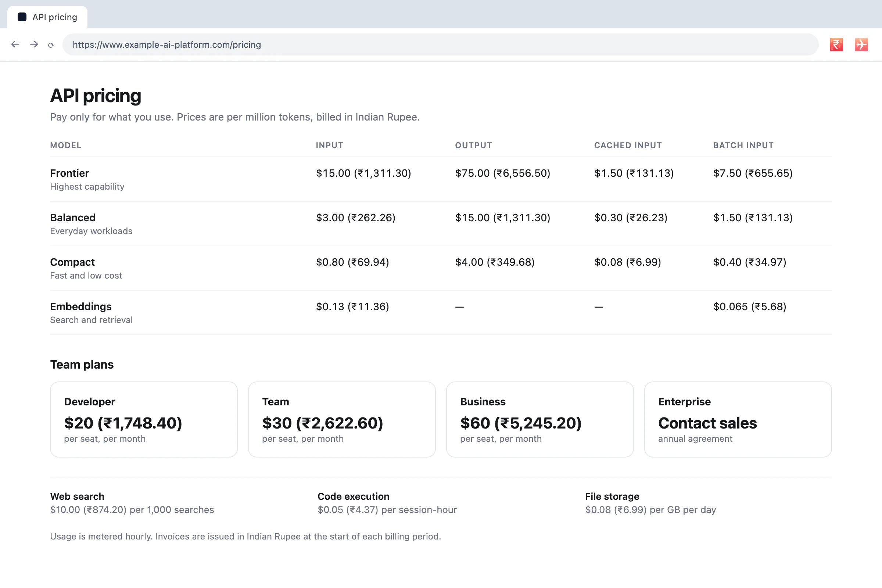Image resolution: width=882 pixels, height=588 pixels.
Task: Click the File storage pricing label
Action: [612, 496]
